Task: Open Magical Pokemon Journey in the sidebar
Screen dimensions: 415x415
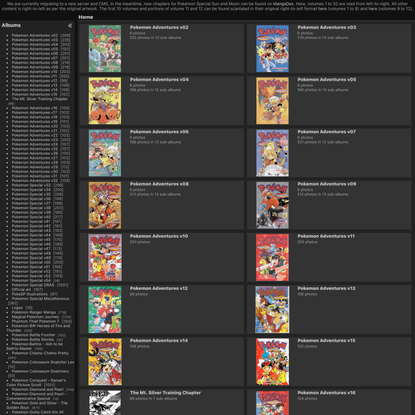Action: click(x=35, y=317)
